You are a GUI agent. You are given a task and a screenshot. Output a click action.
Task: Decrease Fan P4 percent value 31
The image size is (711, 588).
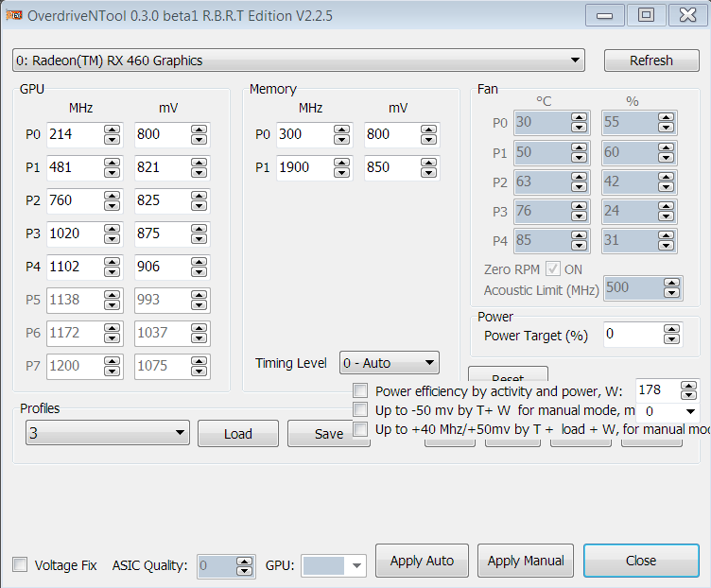coord(667,246)
